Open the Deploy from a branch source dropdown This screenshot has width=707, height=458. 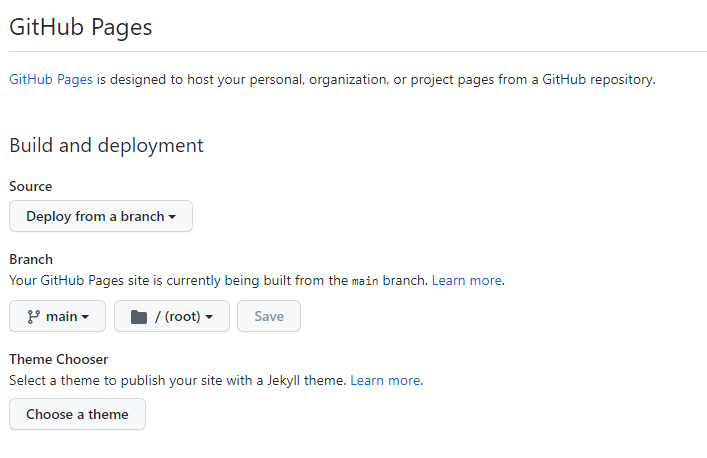(x=101, y=216)
